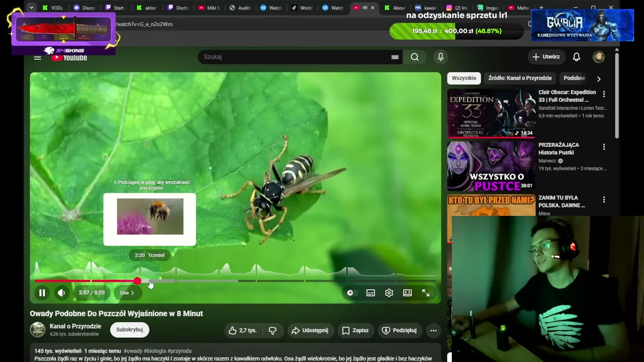
Task: Switch to the VODs browser tab
Action: point(53,8)
